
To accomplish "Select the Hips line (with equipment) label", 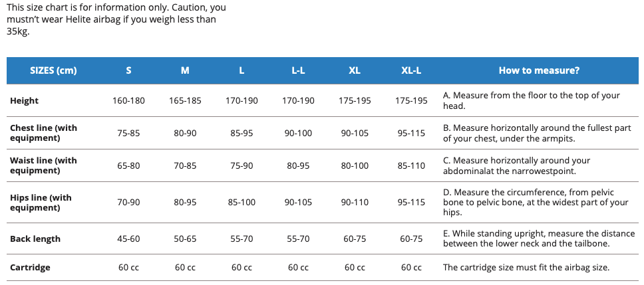I will (41, 203).
